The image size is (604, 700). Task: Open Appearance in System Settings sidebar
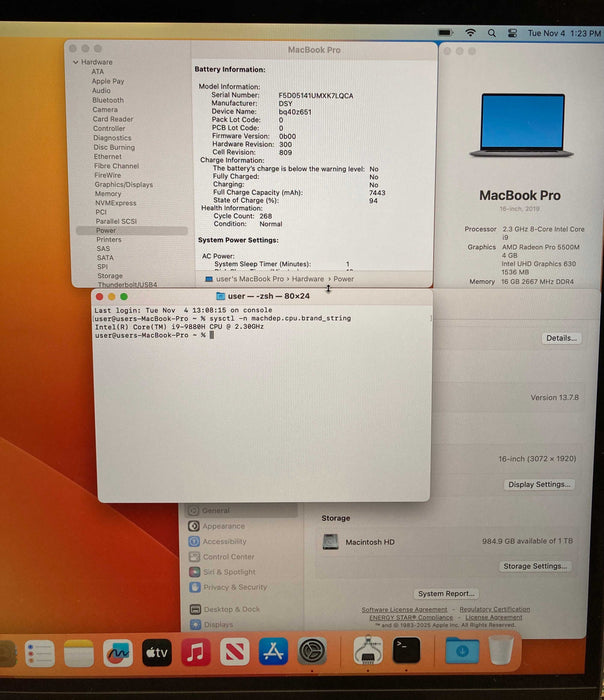pyautogui.click(x=217, y=526)
